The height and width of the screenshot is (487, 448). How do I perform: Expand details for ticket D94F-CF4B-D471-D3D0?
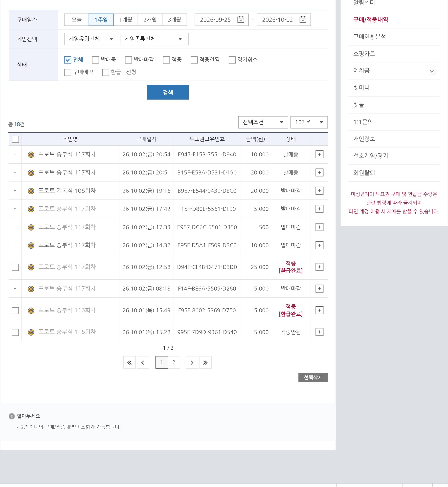click(319, 267)
